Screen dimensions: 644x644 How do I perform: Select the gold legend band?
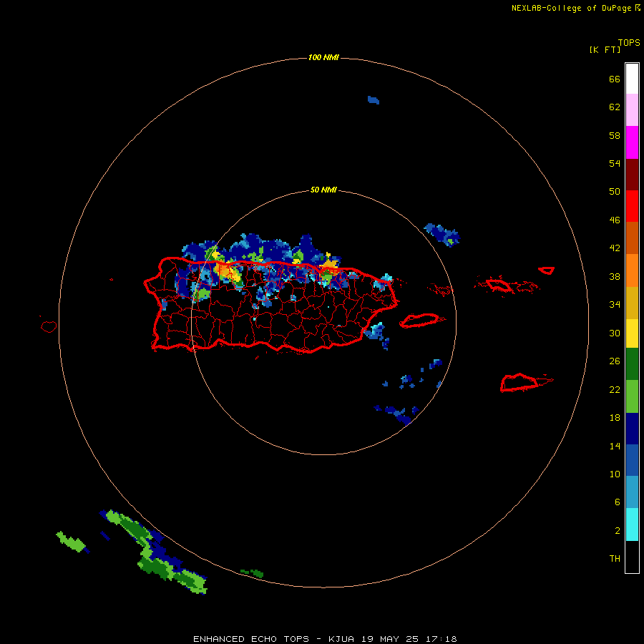(x=632, y=303)
